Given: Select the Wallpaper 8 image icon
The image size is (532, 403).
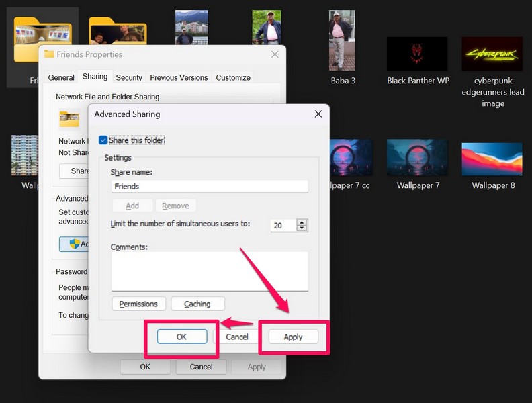Looking at the screenshot, I should click(492, 159).
